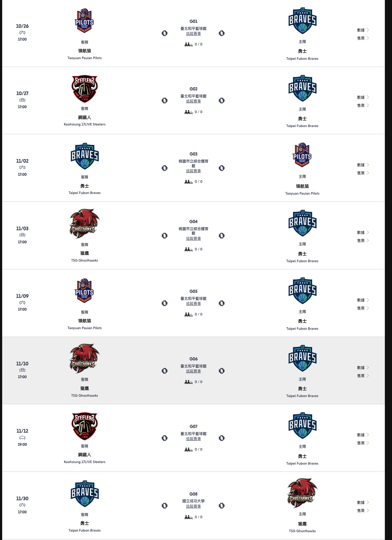Viewport: 392px width, 540px height.
Task: Click the Steelers logo in game G07
Action: 85,426
